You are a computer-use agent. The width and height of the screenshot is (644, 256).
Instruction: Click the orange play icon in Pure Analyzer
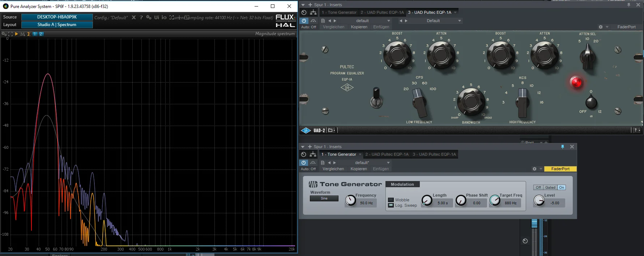16,34
